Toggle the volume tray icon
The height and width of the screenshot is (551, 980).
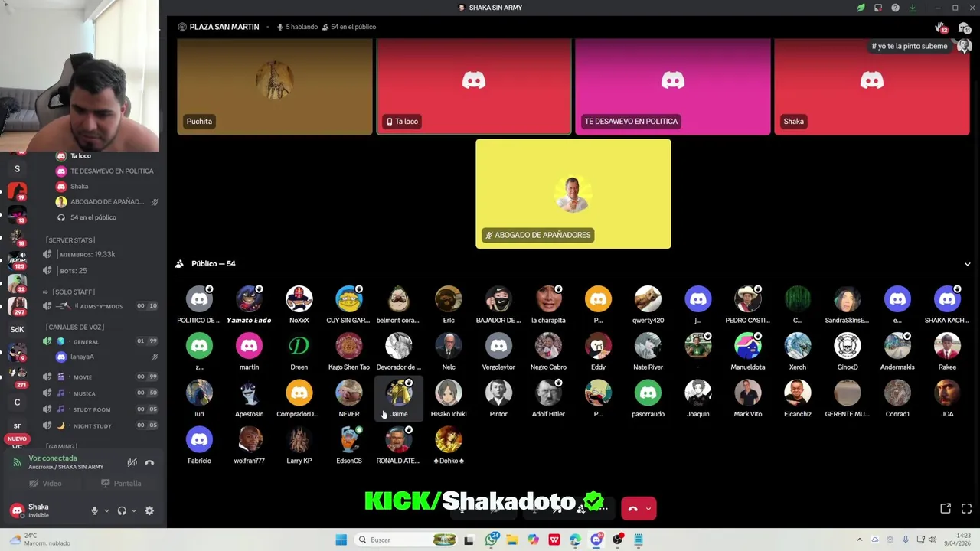pyautogui.click(x=932, y=540)
